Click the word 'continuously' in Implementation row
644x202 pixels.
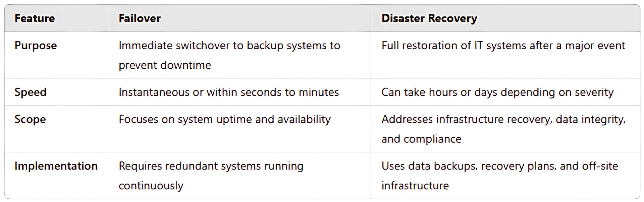tap(151, 186)
